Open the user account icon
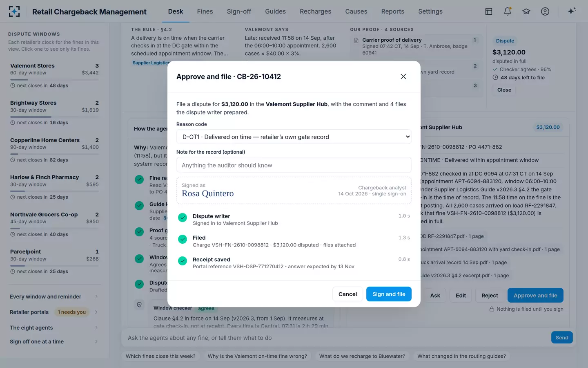Viewport: 588px width, 368px height. 545,11
